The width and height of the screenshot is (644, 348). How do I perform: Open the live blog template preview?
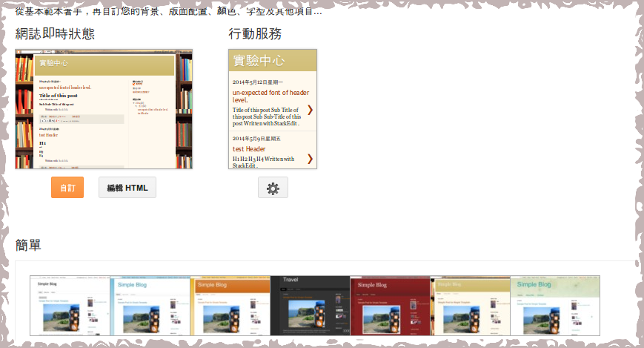point(104,109)
